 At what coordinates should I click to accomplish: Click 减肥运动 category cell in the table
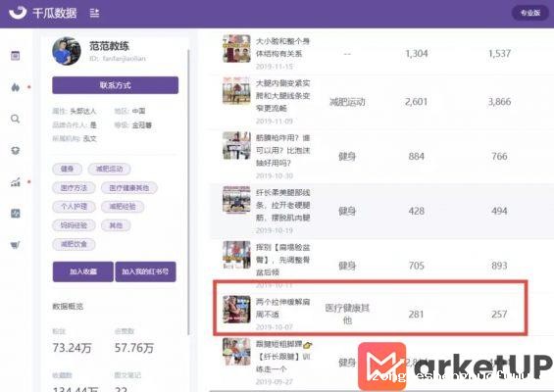coord(347,102)
